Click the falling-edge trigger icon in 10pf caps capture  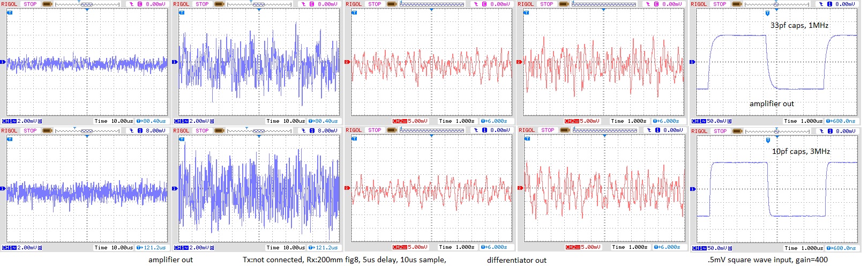[x=822, y=131]
